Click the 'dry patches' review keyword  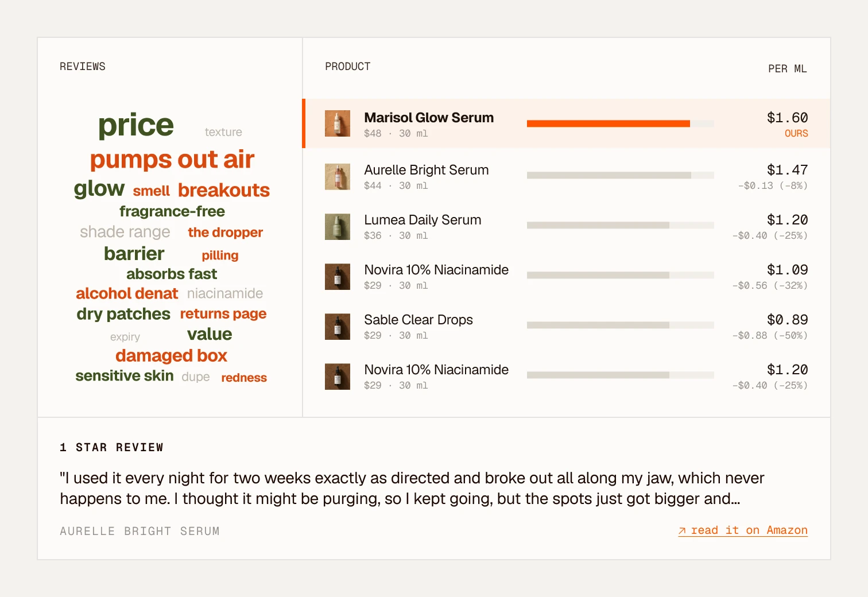click(x=123, y=314)
